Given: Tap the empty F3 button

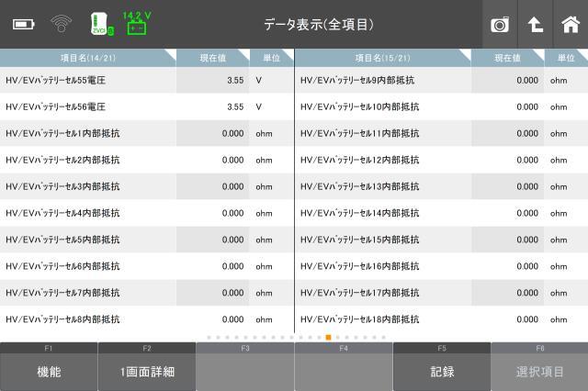Looking at the screenshot, I should coord(245,366).
